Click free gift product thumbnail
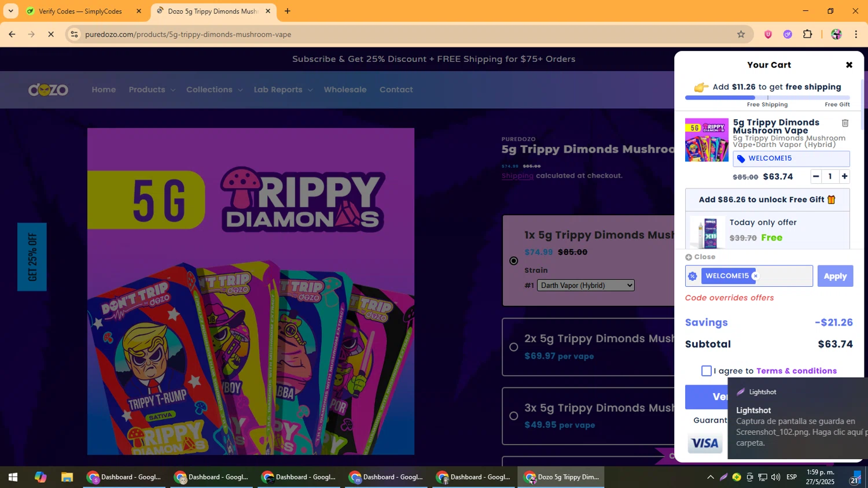The image size is (868, 488). click(707, 232)
